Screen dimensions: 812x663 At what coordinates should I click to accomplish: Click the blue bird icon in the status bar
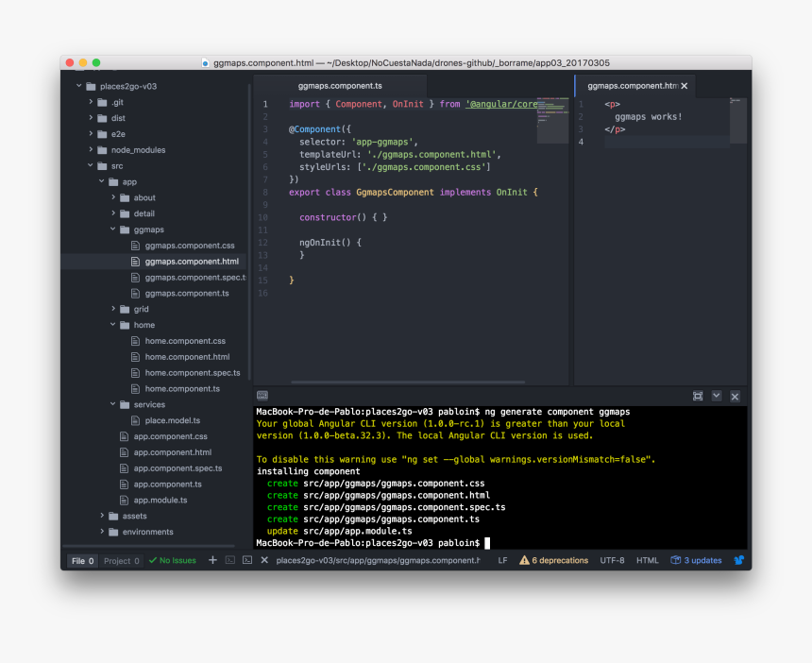click(x=738, y=560)
